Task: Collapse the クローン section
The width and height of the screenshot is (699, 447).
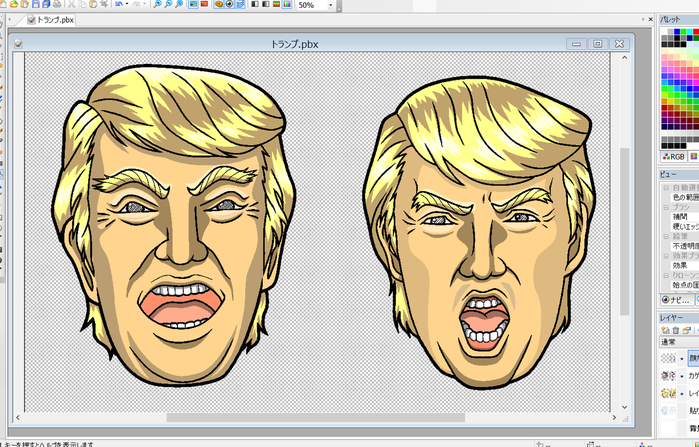Action: pos(666,275)
